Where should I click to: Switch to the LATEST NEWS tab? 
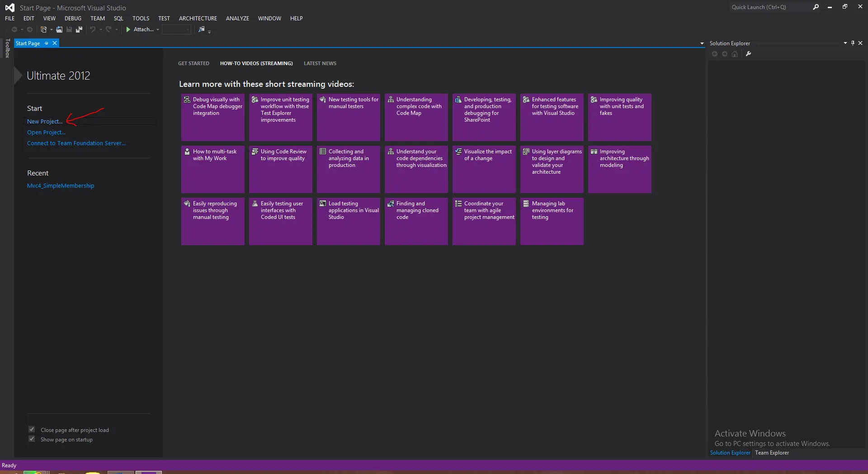320,63
